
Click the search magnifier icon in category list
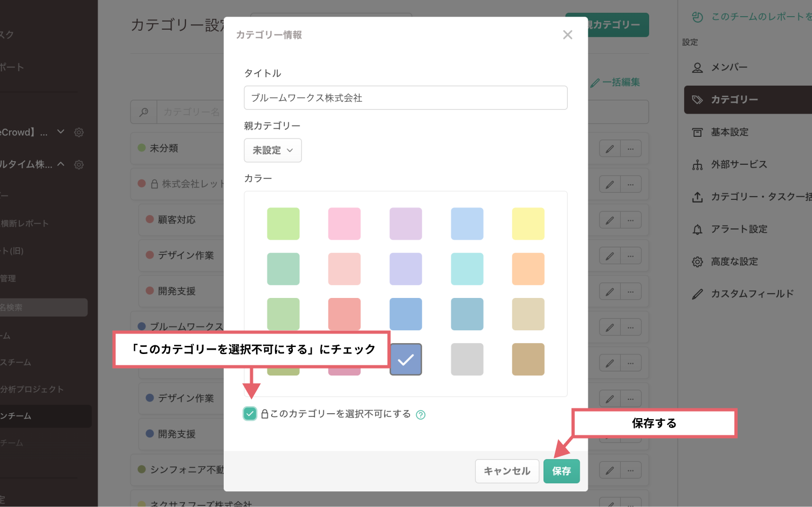coord(144,112)
